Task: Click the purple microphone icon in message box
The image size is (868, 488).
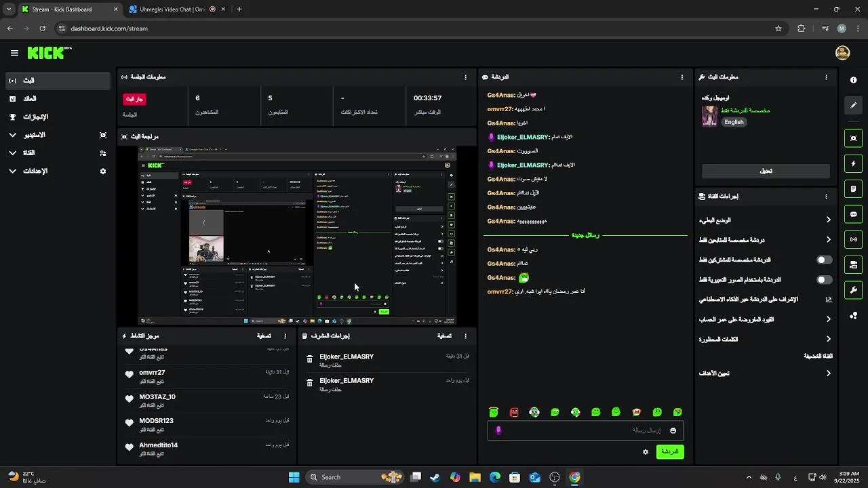Action: coord(498,430)
